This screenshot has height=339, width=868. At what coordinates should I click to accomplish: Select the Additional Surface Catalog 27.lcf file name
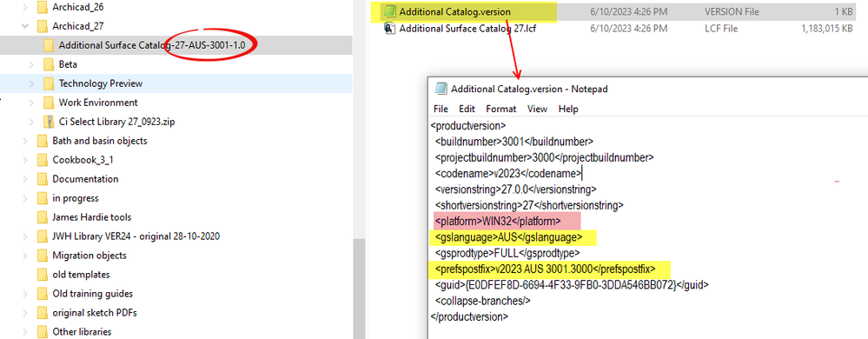pyautogui.click(x=467, y=29)
